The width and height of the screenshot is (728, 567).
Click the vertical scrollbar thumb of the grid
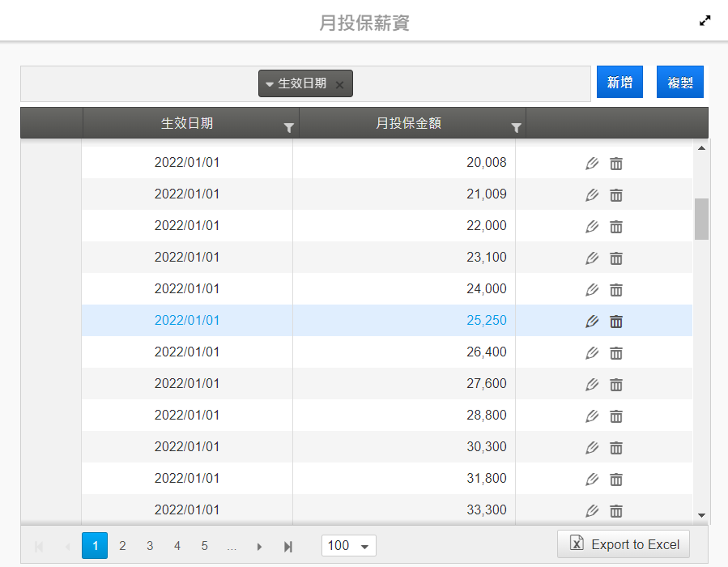pyautogui.click(x=701, y=219)
